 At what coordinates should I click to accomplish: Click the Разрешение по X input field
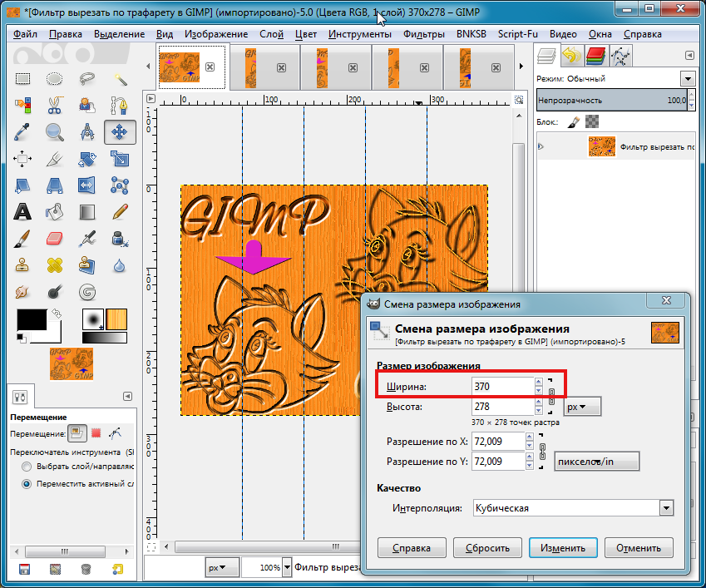(x=498, y=442)
